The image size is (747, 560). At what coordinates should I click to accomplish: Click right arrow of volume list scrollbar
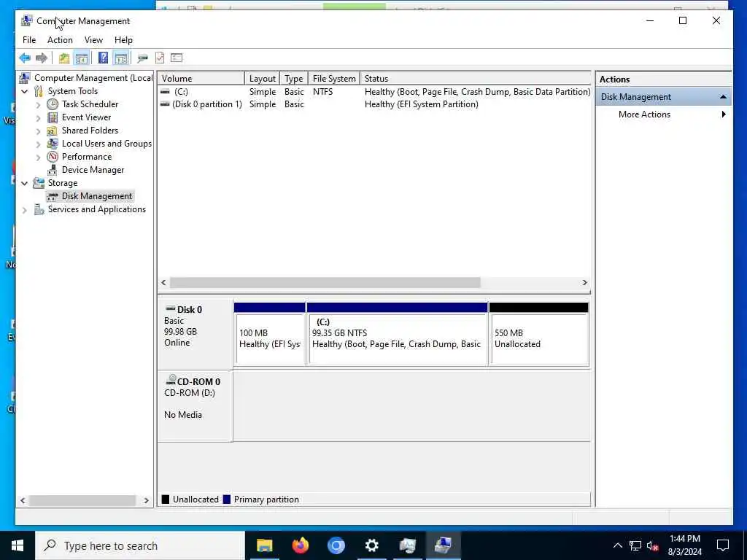point(584,283)
